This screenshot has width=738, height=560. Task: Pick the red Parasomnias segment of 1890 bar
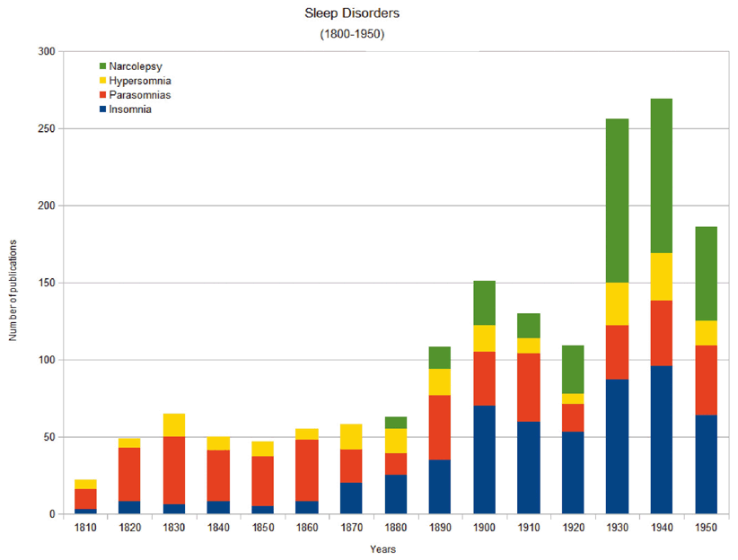click(x=440, y=427)
